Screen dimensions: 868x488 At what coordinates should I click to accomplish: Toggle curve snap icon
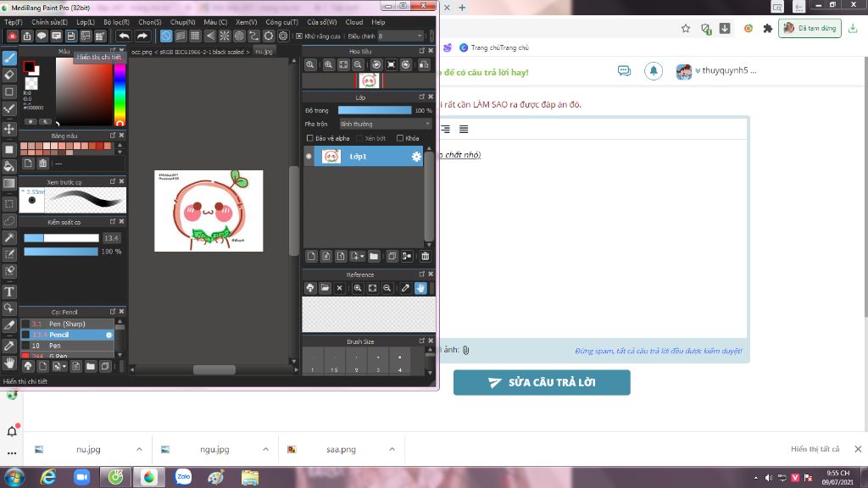pyautogui.click(x=253, y=36)
